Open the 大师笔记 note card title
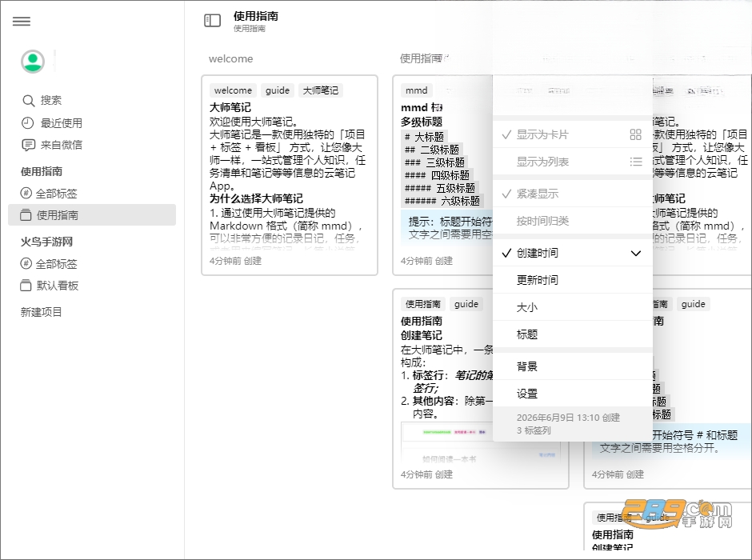Viewport: 752px width, 560px height. [x=230, y=107]
